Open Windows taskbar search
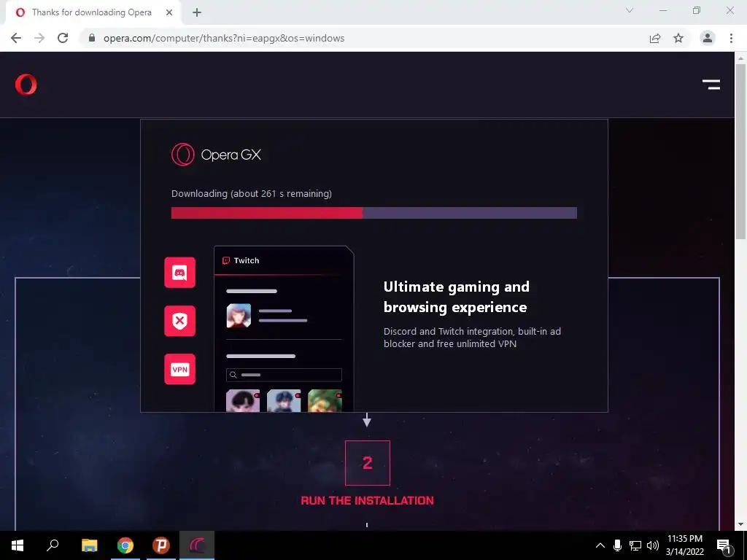Image resolution: width=747 pixels, height=560 pixels. [x=53, y=545]
